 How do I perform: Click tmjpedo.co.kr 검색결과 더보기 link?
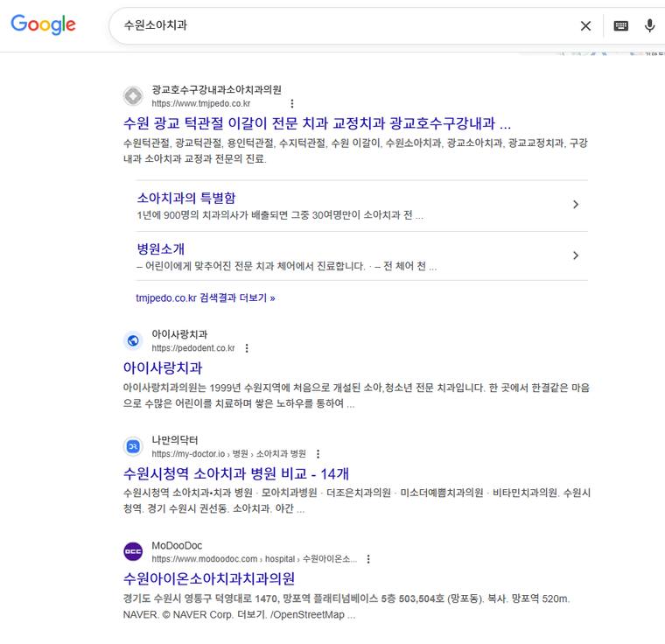coord(206,297)
